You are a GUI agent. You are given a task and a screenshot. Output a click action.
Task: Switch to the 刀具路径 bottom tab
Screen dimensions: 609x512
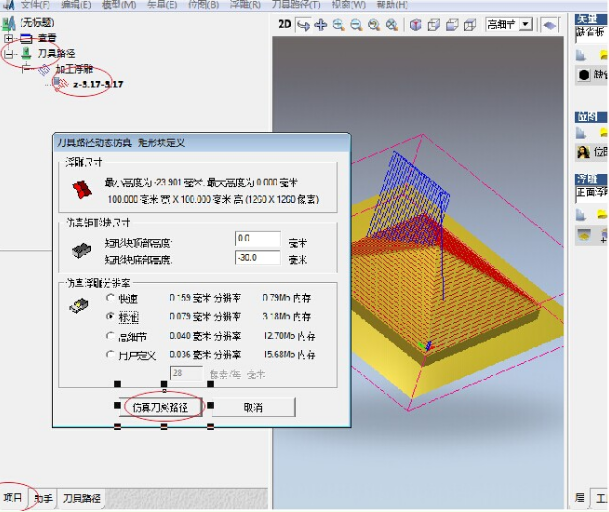82,498
